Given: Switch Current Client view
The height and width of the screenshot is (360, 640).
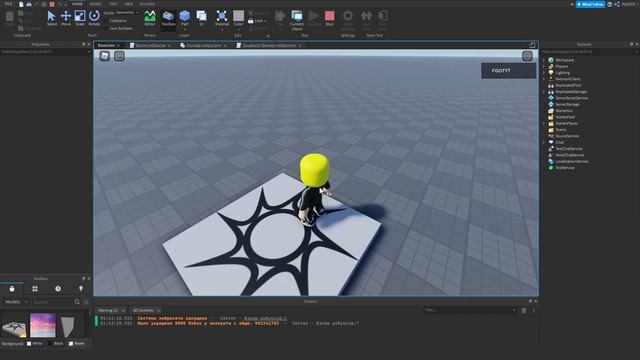Looking at the screenshot, I should coord(297,20).
